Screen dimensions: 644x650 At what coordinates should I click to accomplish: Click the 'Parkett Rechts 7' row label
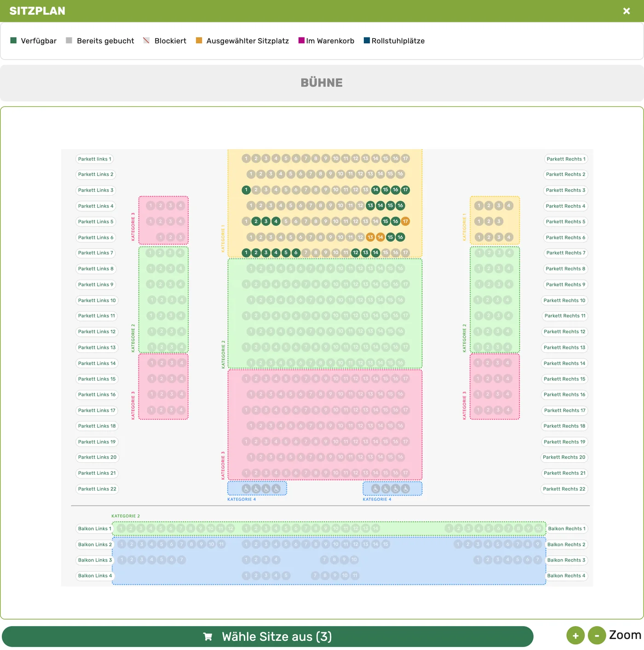[x=565, y=253]
